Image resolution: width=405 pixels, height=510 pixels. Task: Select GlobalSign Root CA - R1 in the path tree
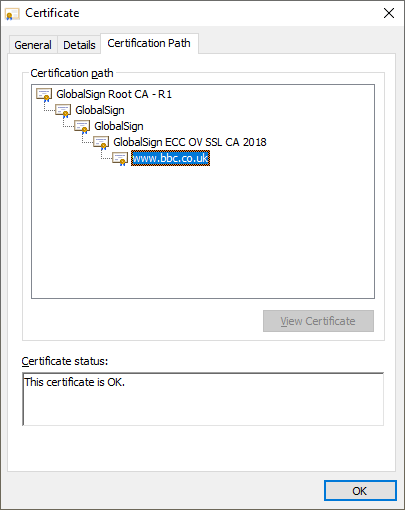114,94
